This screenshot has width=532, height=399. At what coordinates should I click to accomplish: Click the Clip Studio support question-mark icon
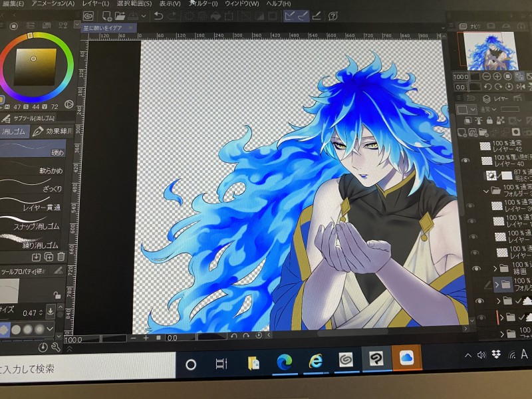coord(333,16)
